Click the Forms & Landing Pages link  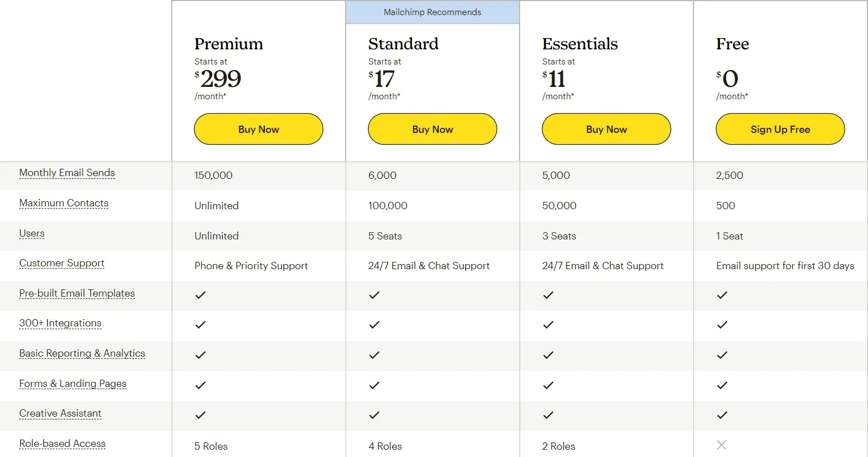tap(73, 384)
